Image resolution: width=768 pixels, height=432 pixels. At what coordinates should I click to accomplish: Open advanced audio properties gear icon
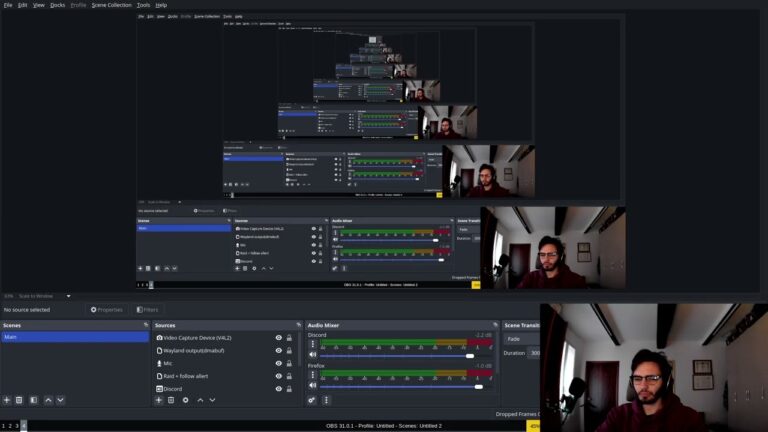click(312, 400)
